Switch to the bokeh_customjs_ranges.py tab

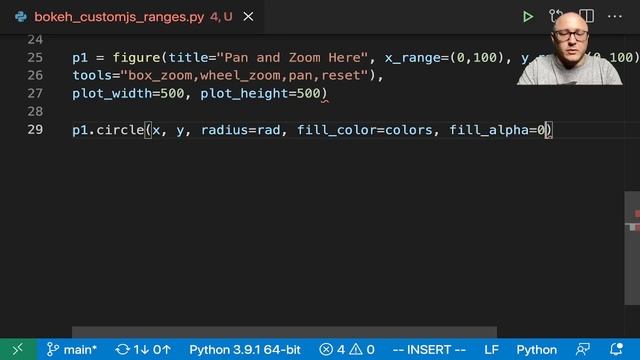[x=133, y=17]
